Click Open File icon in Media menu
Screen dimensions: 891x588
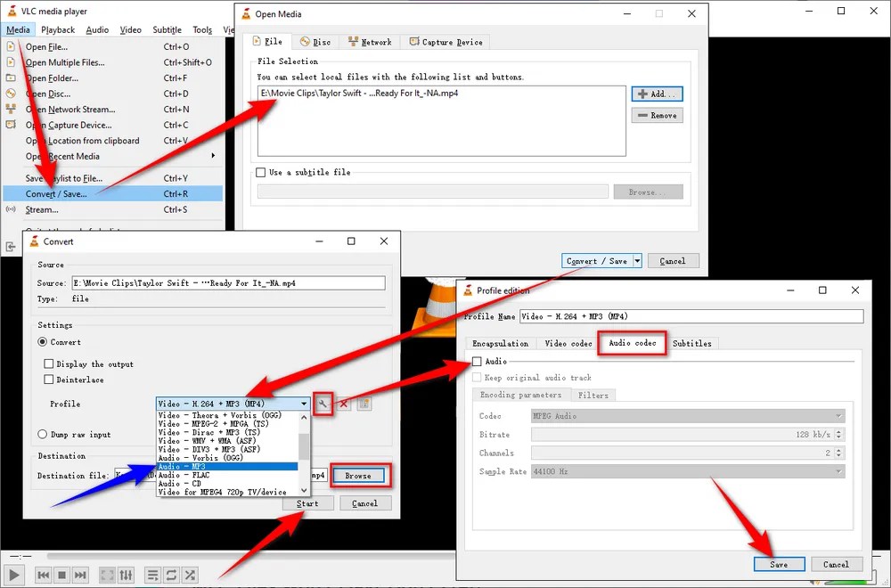(11, 46)
